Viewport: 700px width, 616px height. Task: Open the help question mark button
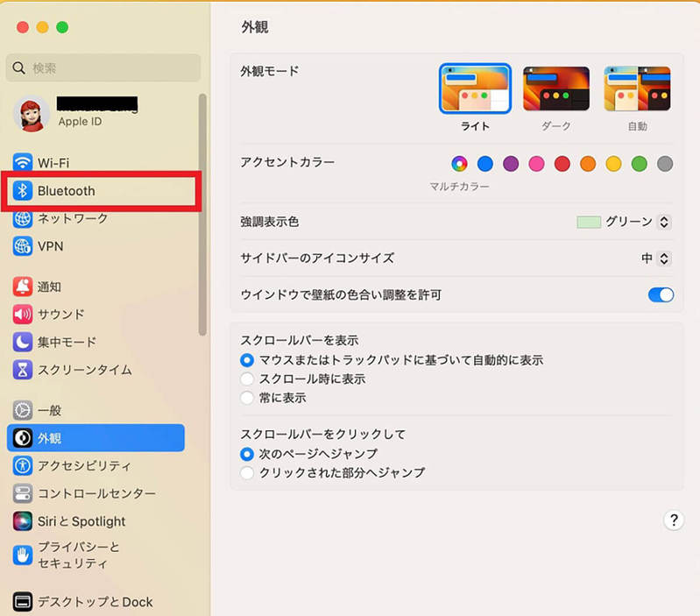coord(674,520)
